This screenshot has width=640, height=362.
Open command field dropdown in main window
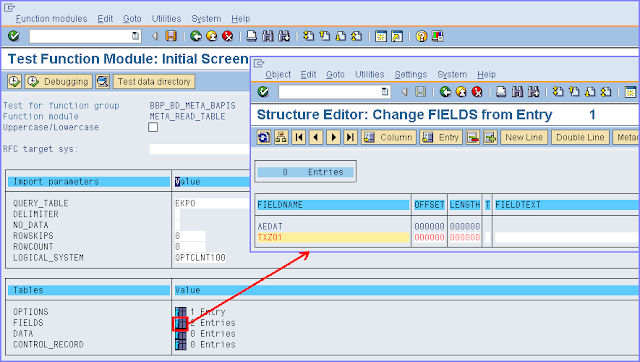click(136, 36)
